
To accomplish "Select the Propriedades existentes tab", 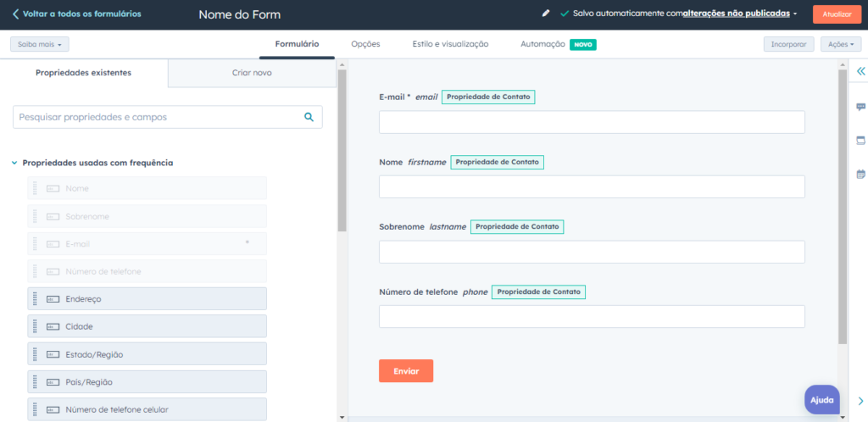I will (84, 73).
